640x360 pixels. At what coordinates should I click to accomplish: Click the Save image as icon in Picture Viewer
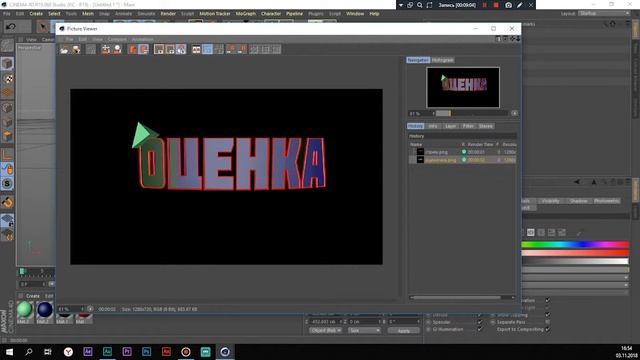click(x=76, y=50)
